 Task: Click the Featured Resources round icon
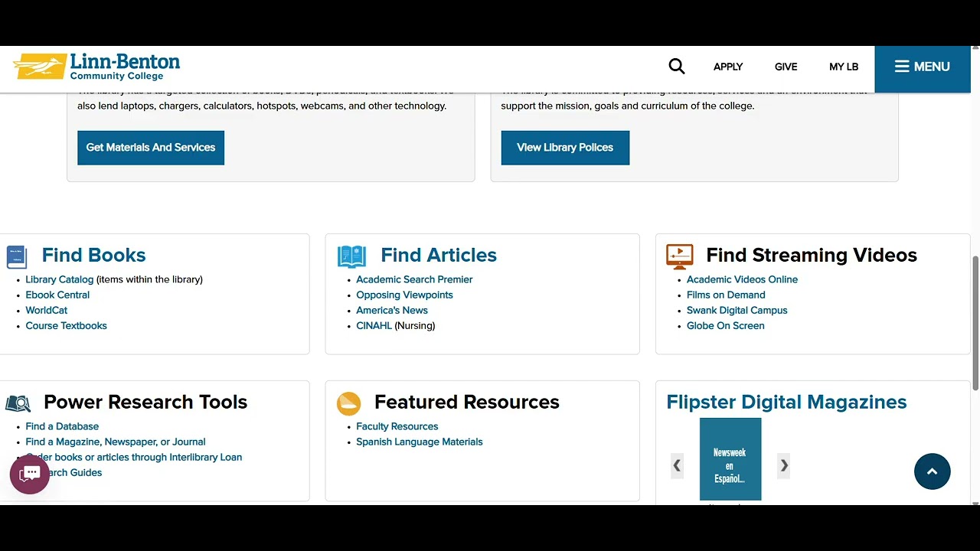349,403
